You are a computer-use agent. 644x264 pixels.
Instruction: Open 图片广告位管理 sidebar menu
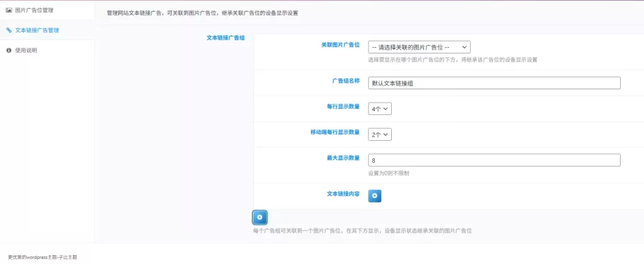coord(47,10)
